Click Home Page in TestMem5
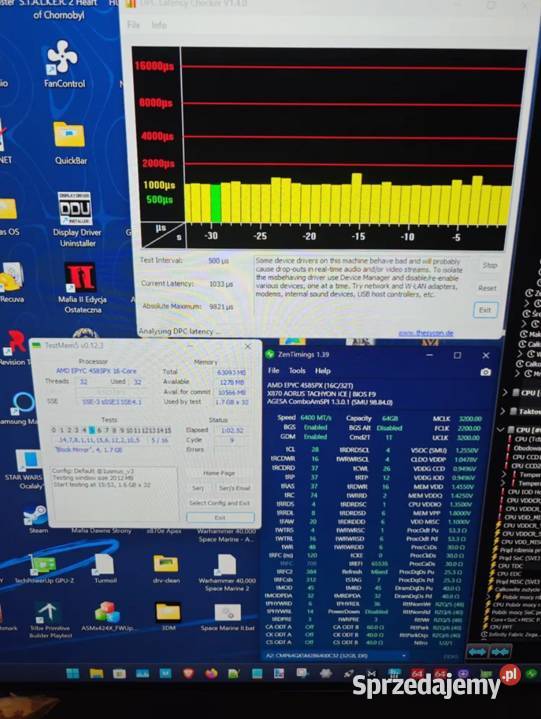The height and width of the screenshot is (719, 541). 219,473
